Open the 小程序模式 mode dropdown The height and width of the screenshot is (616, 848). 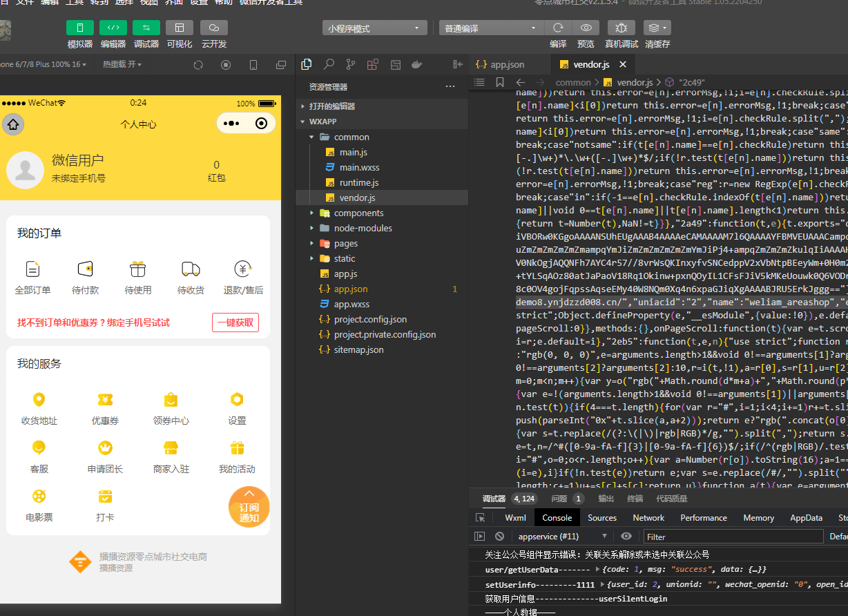[375, 28]
